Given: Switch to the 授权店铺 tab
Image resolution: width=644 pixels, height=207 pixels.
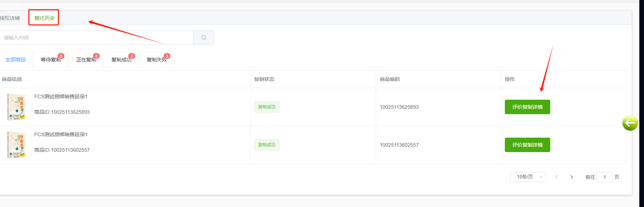Looking at the screenshot, I should pyautogui.click(x=10, y=18).
